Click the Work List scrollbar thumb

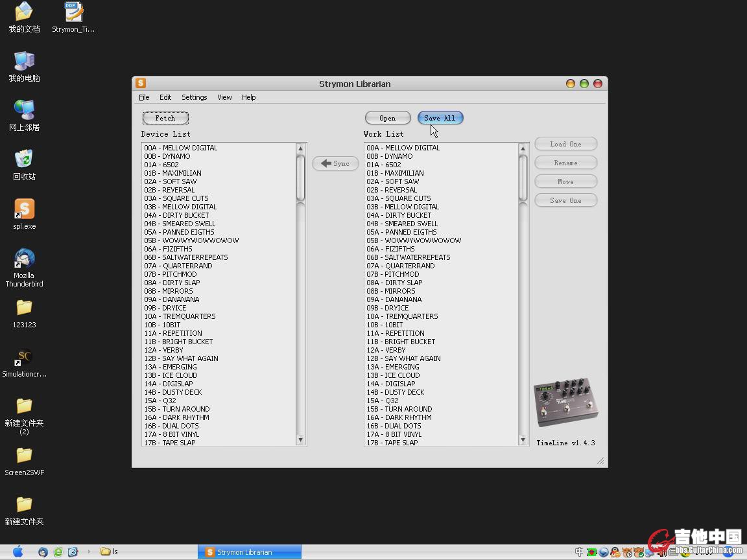coord(523,178)
